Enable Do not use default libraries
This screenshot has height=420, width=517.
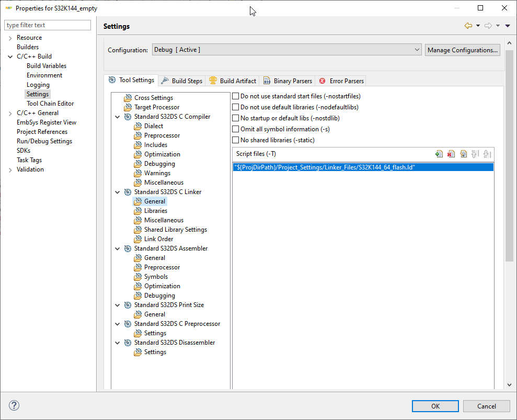tap(235, 107)
